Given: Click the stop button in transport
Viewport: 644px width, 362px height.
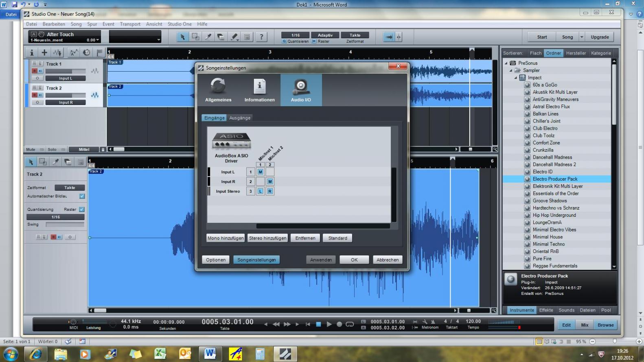Looking at the screenshot, I should pos(319,324).
